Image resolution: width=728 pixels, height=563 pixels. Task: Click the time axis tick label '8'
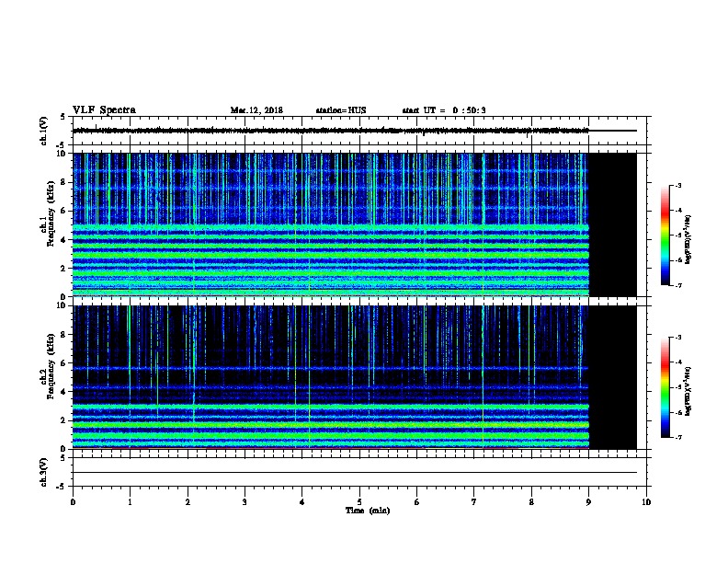(531, 502)
